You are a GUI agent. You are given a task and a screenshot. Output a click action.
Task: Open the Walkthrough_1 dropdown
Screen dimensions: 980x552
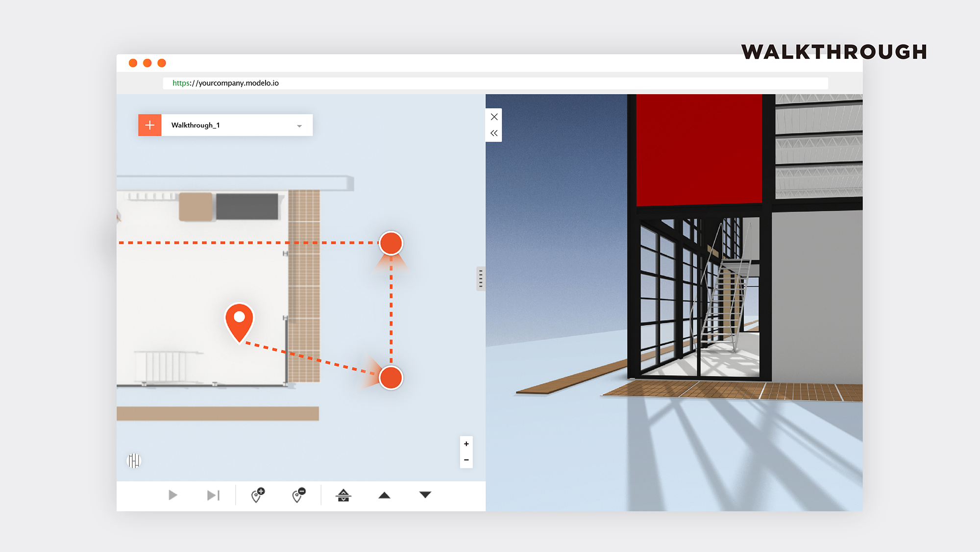[x=299, y=126]
